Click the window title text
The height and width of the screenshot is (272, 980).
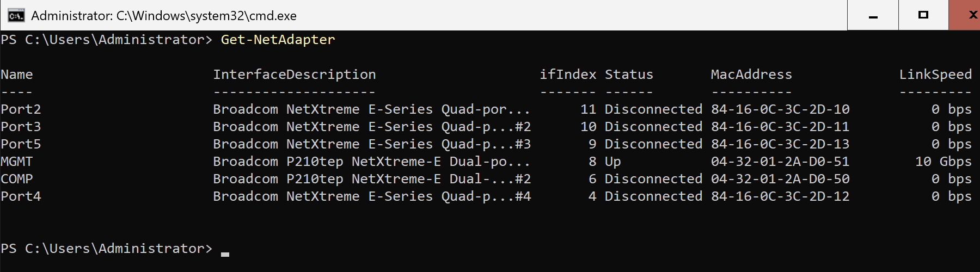(x=164, y=16)
